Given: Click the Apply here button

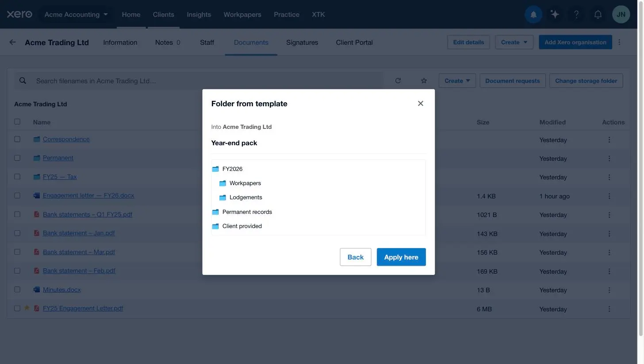Looking at the screenshot, I should coord(401,257).
